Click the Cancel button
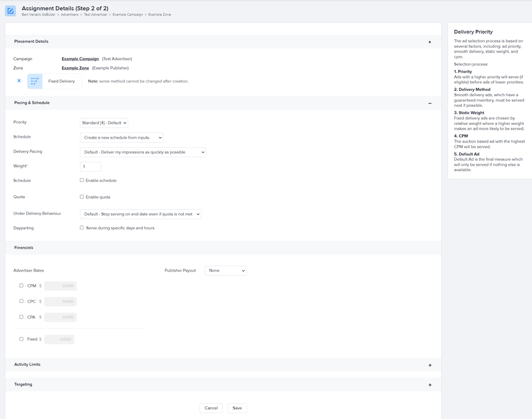This screenshot has height=419, width=532. (x=211, y=408)
